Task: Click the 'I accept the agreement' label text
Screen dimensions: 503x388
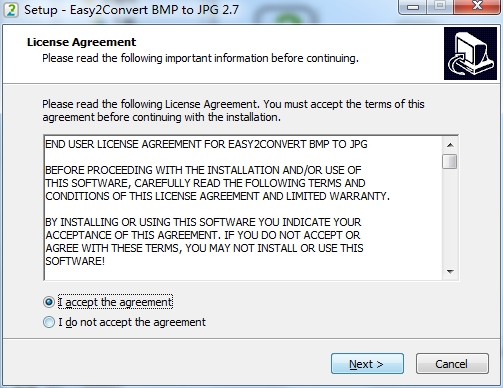Action: tap(115, 302)
